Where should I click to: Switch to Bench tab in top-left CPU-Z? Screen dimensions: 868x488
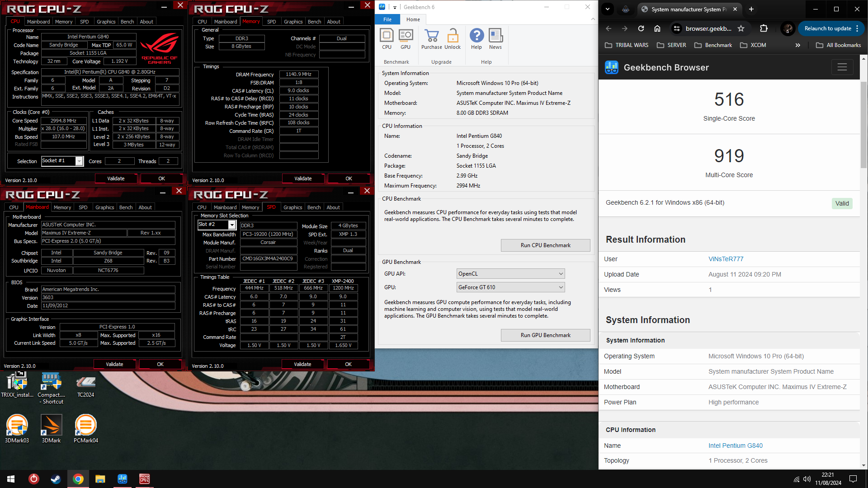(x=127, y=22)
